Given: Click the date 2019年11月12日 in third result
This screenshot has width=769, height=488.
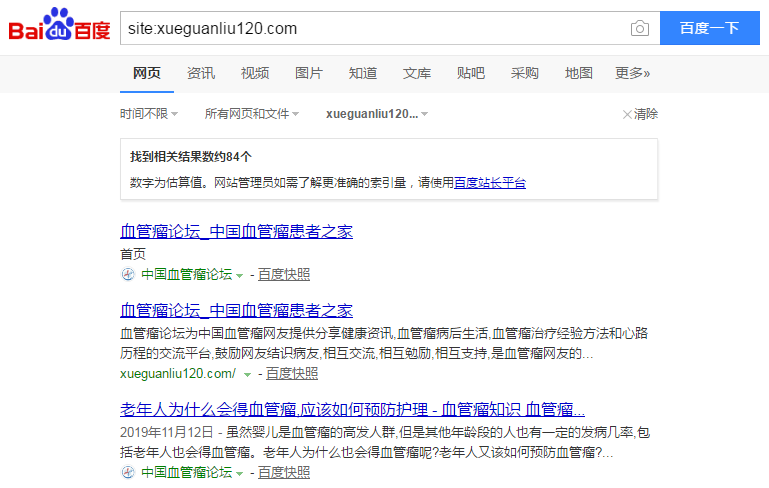Looking at the screenshot, I should click(167, 432).
